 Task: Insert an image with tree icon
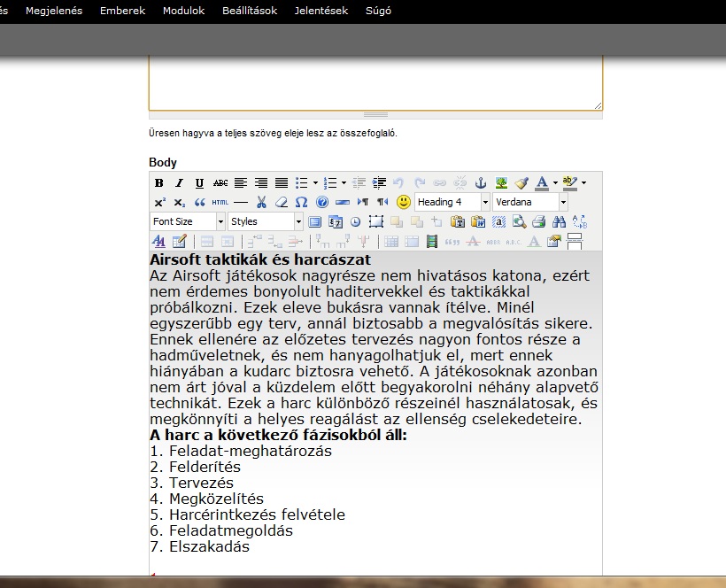(501, 183)
